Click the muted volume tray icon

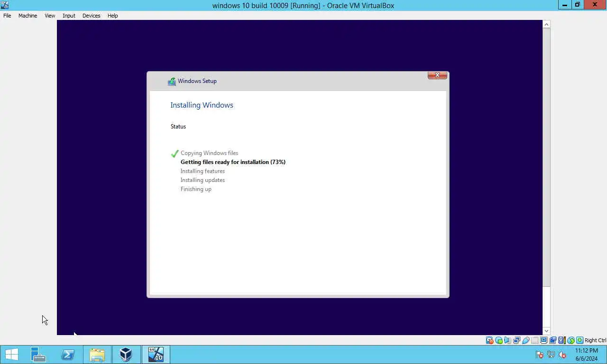click(562, 355)
